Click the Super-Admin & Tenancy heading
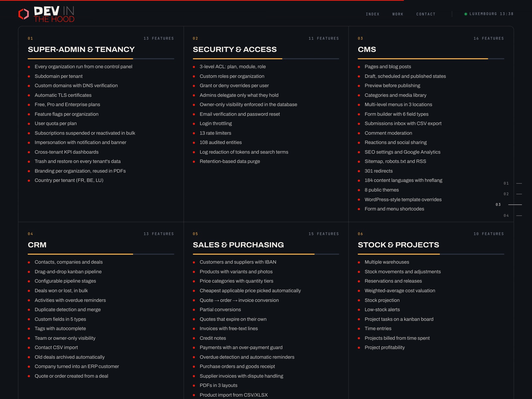The image size is (532, 399). (81, 50)
